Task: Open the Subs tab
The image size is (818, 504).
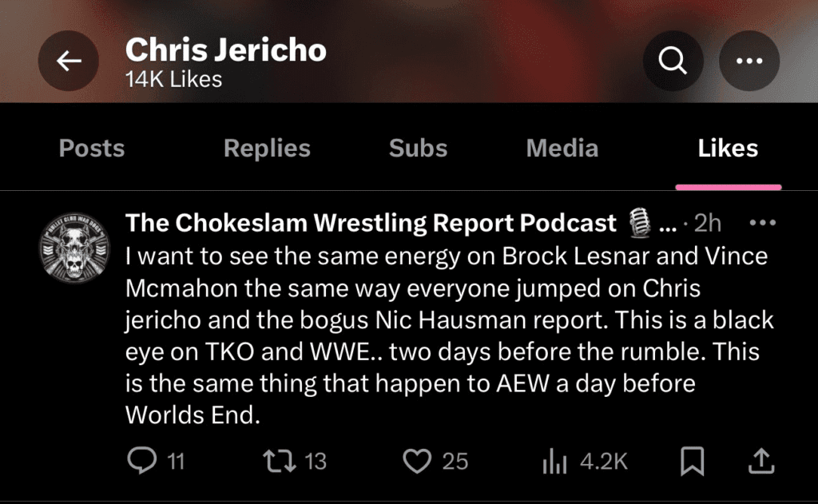Action: point(418,149)
